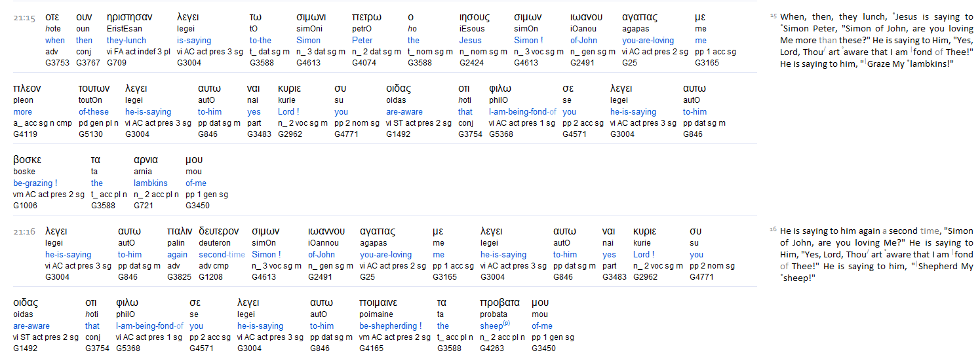Open Strong's number G4263 for probata

[x=492, y=348]
